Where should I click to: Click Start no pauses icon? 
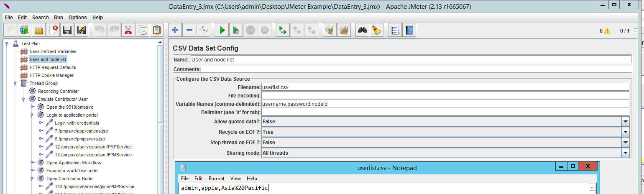pyautogui.click(x=236, y=30)
